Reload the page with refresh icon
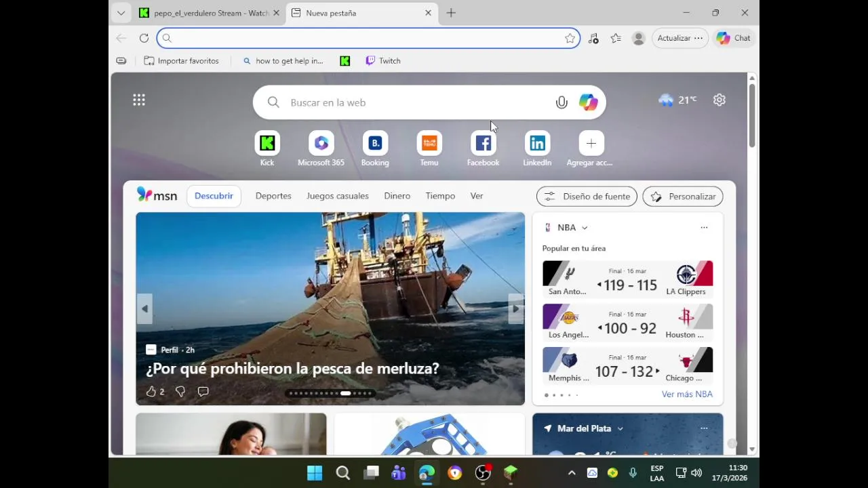Viewport: 868px width, 488px height. (144, 38)
